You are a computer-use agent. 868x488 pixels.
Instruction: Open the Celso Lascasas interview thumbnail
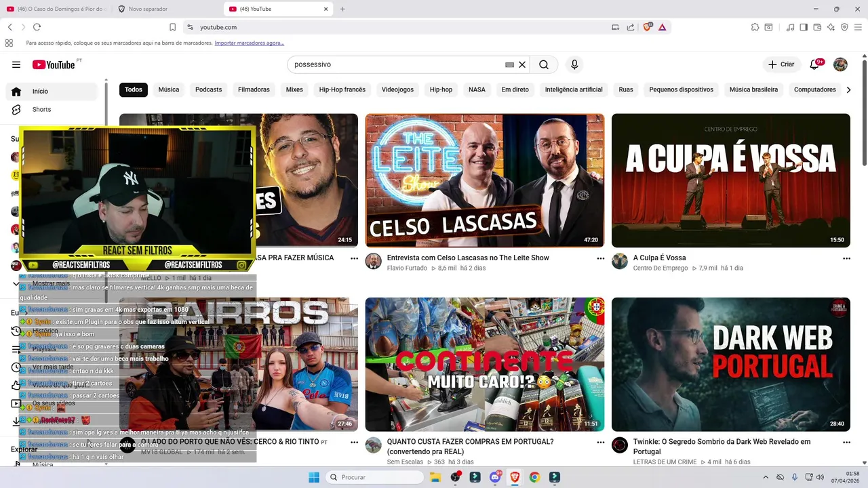pyautogui.click(x=484, y=180)
